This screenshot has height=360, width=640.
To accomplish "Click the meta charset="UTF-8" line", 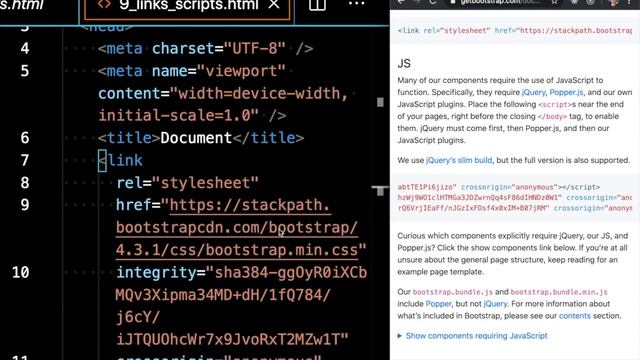I will (x=205, y=49).
